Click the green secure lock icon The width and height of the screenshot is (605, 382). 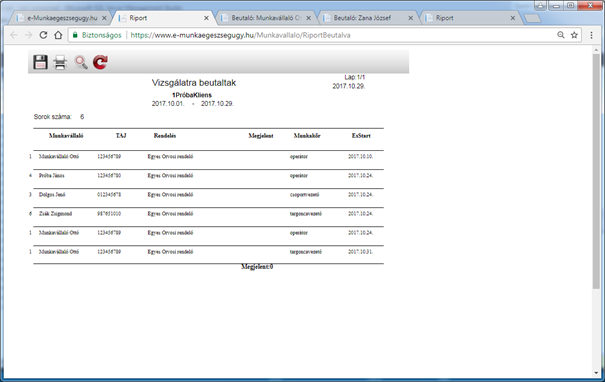click(76, 35)
